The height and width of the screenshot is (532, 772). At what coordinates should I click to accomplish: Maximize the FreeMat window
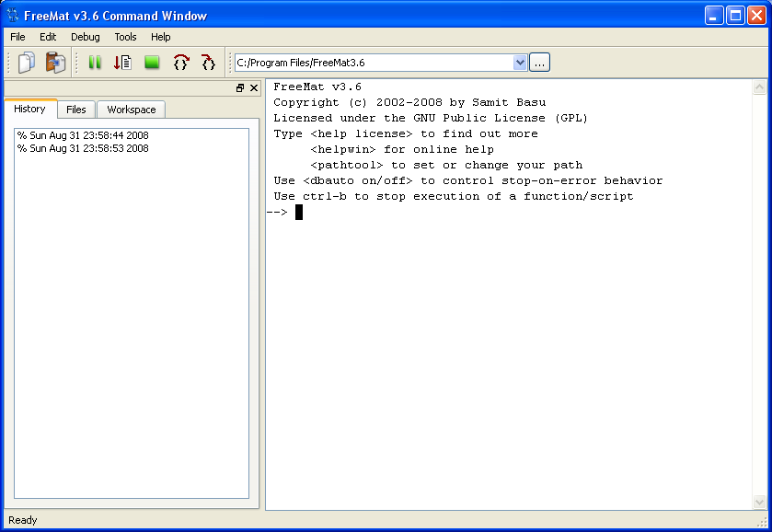click(735, 16)
